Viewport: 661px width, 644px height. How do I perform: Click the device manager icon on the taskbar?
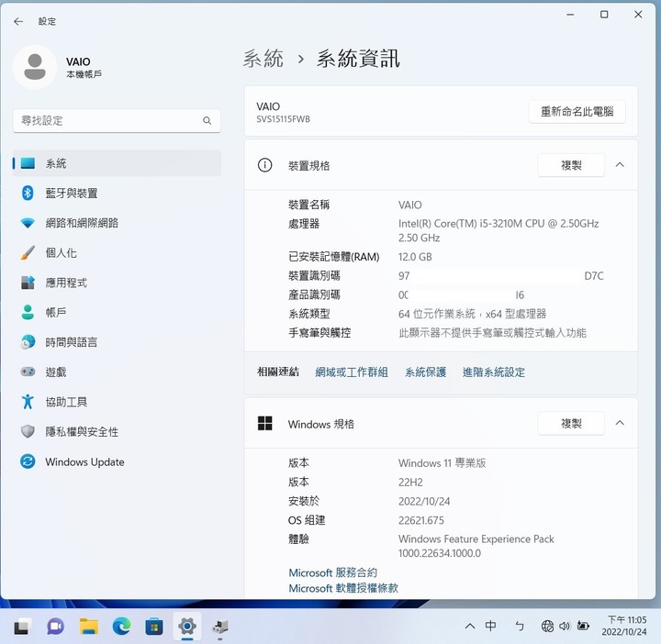tap(220, 627)
